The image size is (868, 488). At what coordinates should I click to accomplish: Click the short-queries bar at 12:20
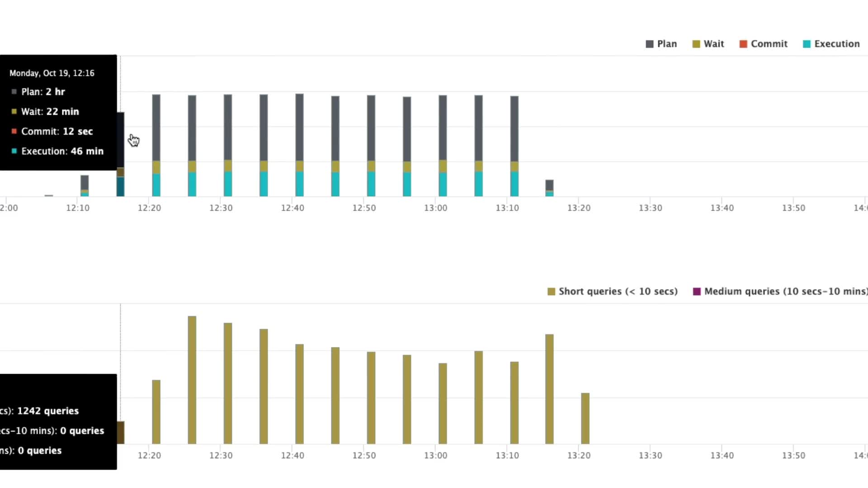pos(156,411)
